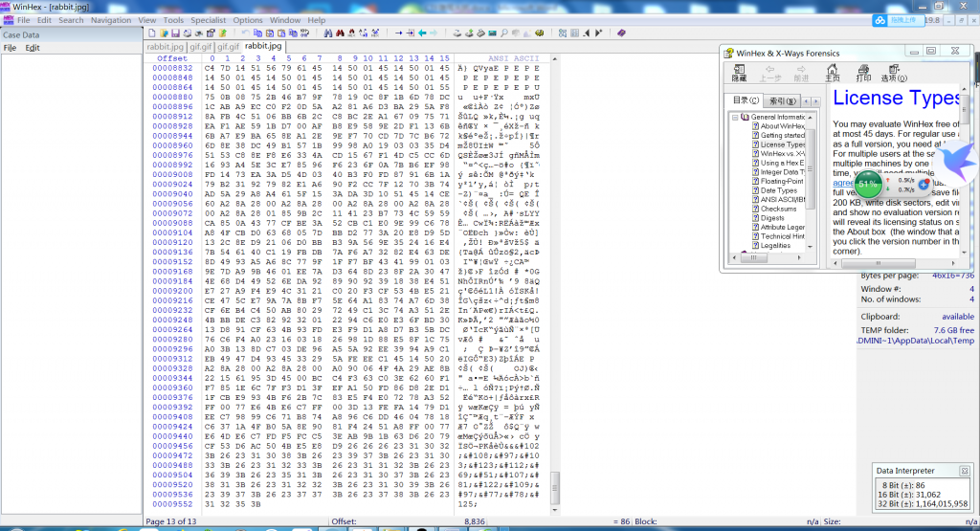This screenshot has height=531, width=980.
Task: Open the Specialist menu
Action: tap(208, 20)
